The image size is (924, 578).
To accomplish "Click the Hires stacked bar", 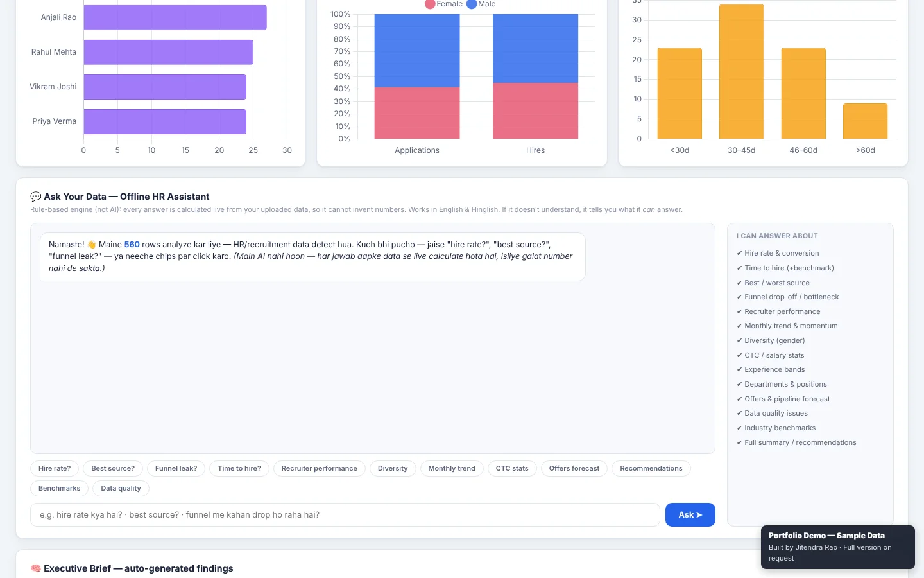I will (536, 76).
